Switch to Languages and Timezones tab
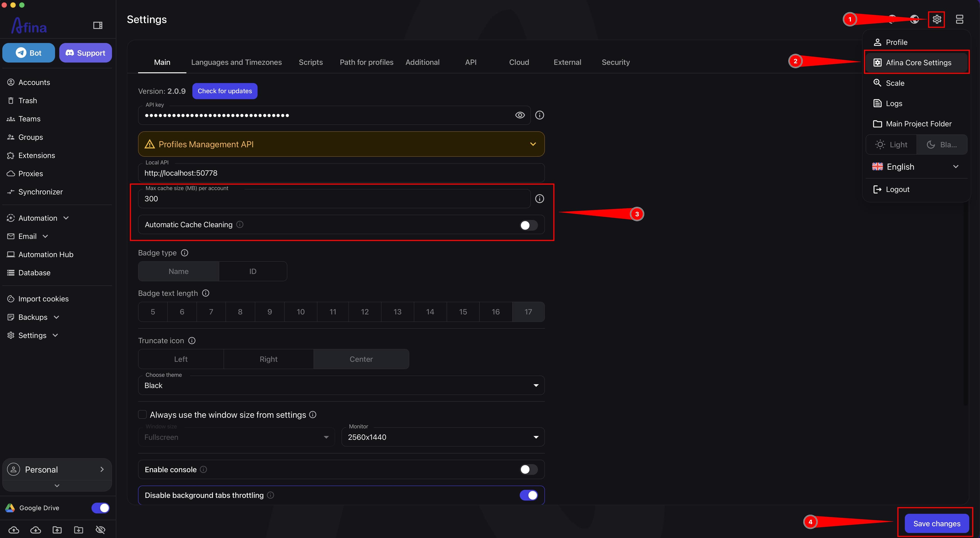The height and width of the screenshot is (538, 980). pyautogui.click(x=236, y=62)
